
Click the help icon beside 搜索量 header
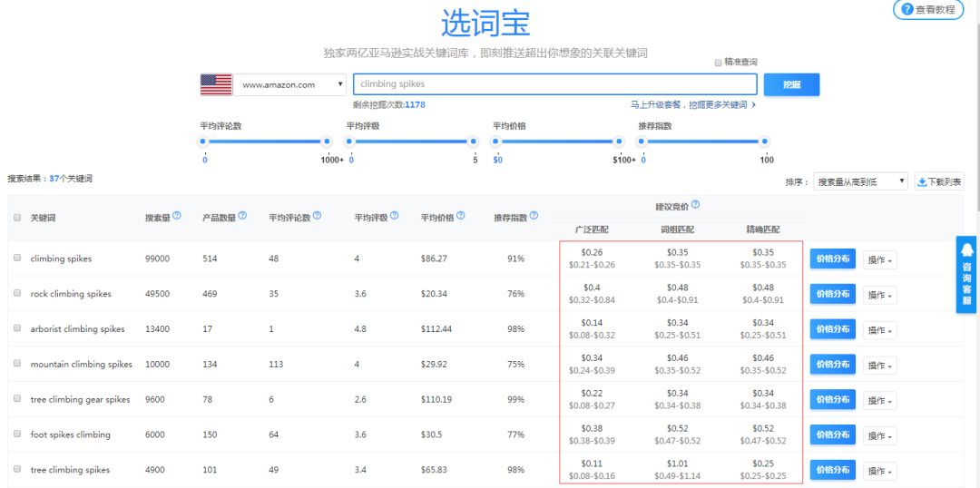click(x=177, y=216)
